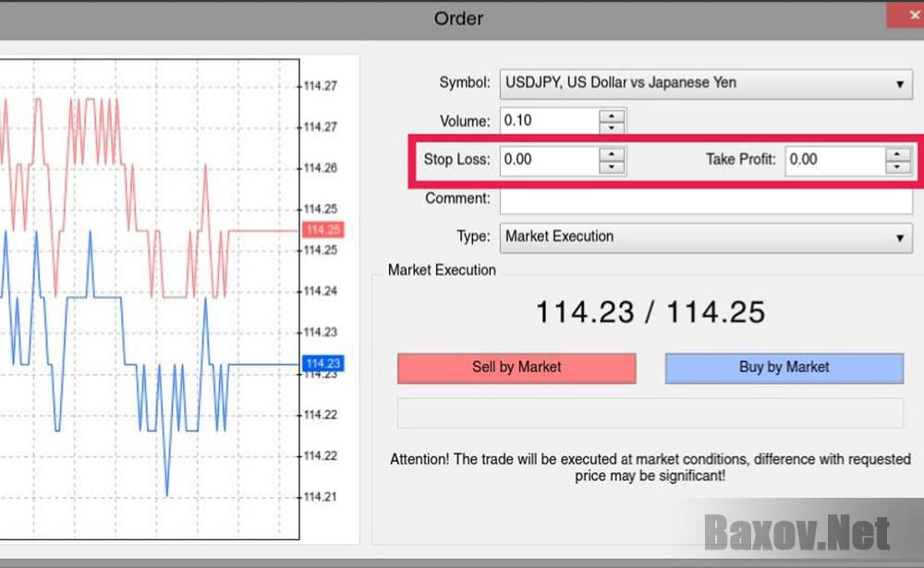Click the blue 114.23 bid price tag
This screenshot has width=924, height=568.
point(322,364)
